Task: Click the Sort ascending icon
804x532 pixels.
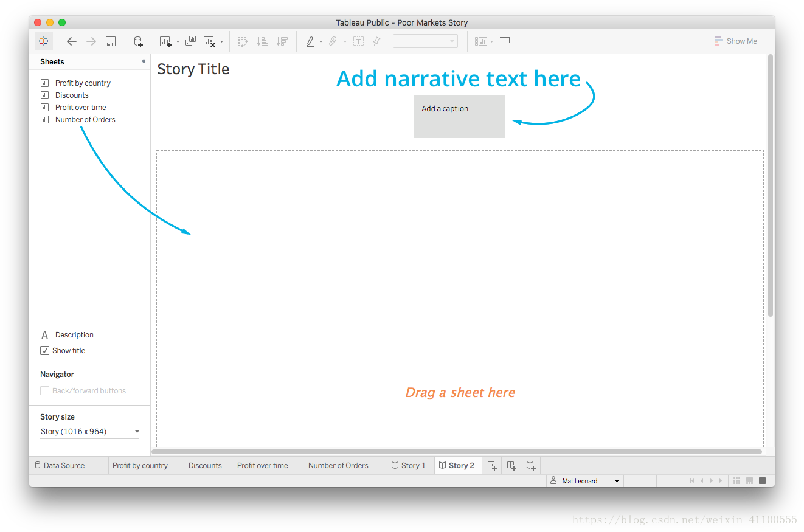Action: click(263, 41)
